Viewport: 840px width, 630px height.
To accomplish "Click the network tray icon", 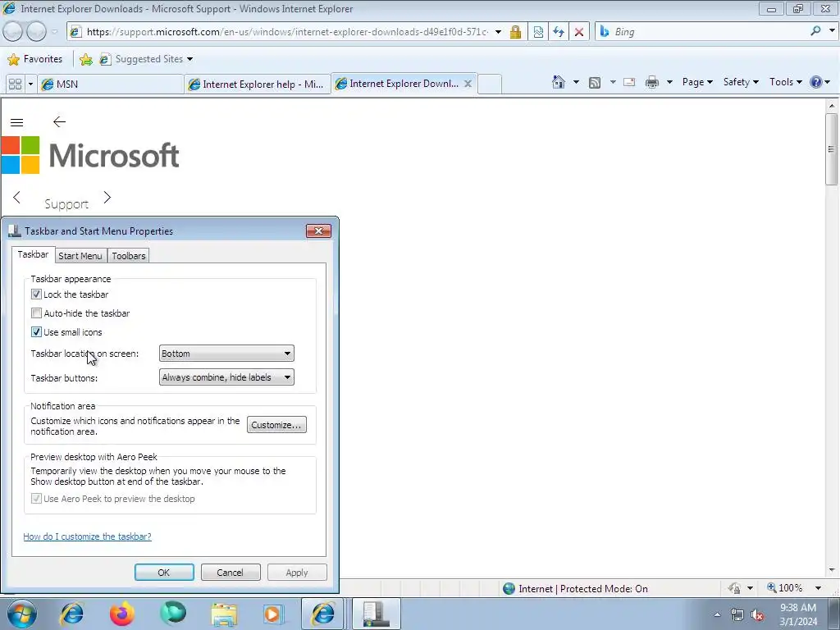I will [x=737, y=615].
